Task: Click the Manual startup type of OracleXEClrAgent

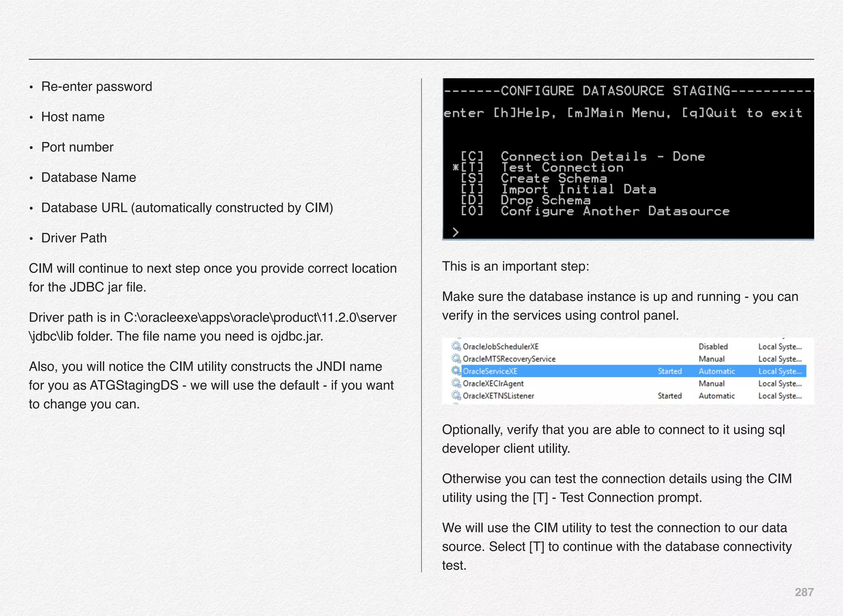Action: click(x=712, y=384)
